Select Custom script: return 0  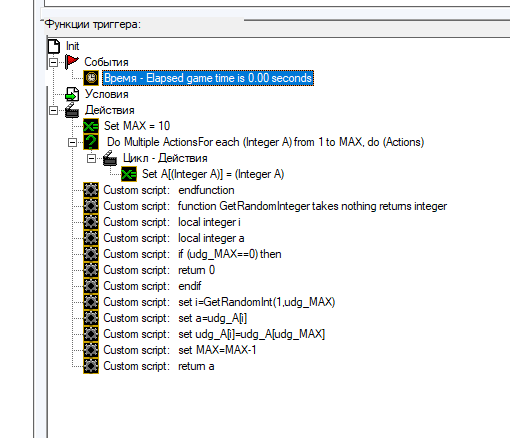click(159, 270)
